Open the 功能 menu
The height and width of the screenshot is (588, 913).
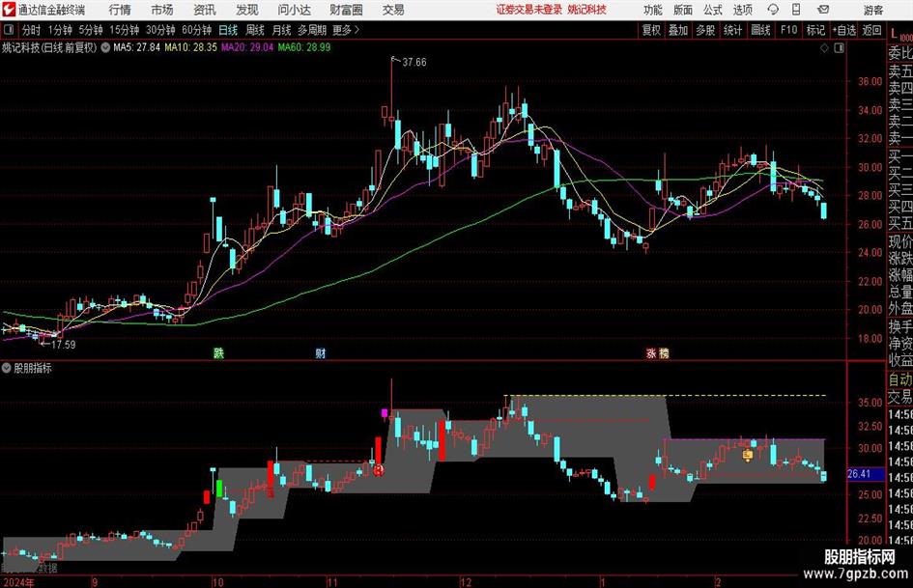coord(653,10)
